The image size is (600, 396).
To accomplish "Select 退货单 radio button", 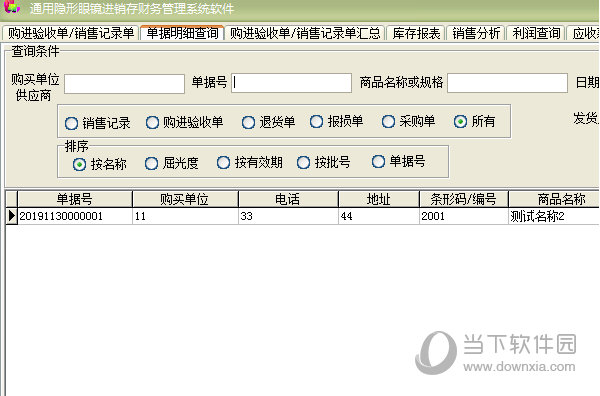I will tap(269, 122).
